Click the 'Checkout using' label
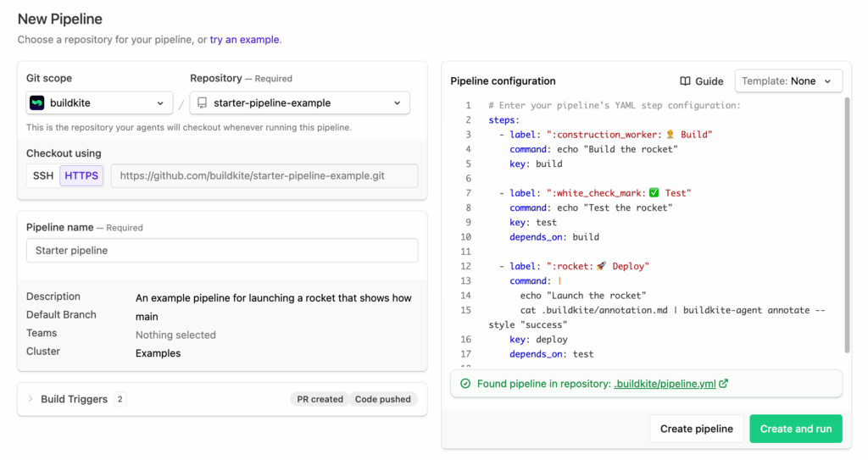 64,153
